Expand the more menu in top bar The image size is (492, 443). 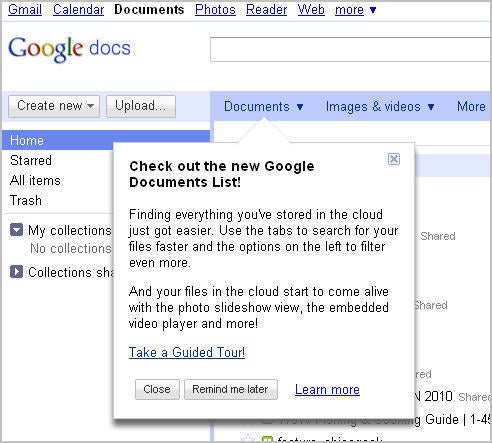[355, 10]
